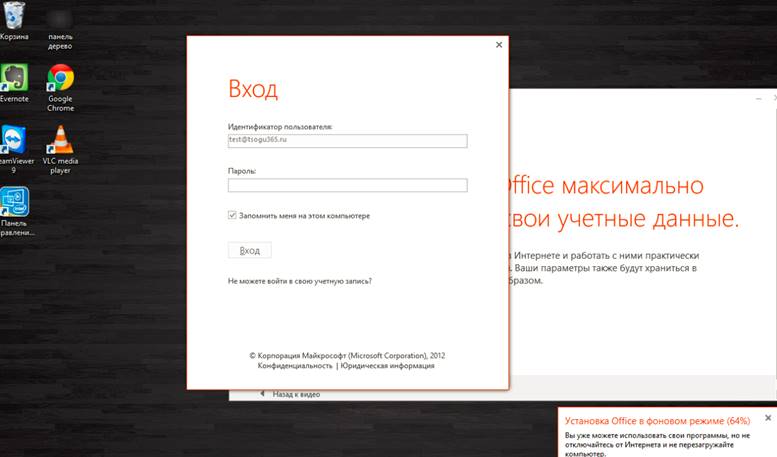Image resolution: width=777 pixels, height=457 pixels.
Task: Select the Intel control panel desktop icon
Action: point(15,212)
